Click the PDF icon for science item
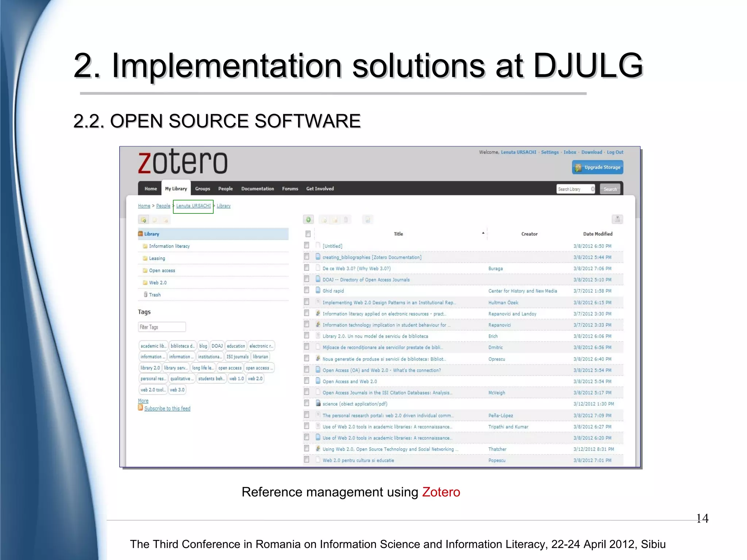 [x=318, y=403]
